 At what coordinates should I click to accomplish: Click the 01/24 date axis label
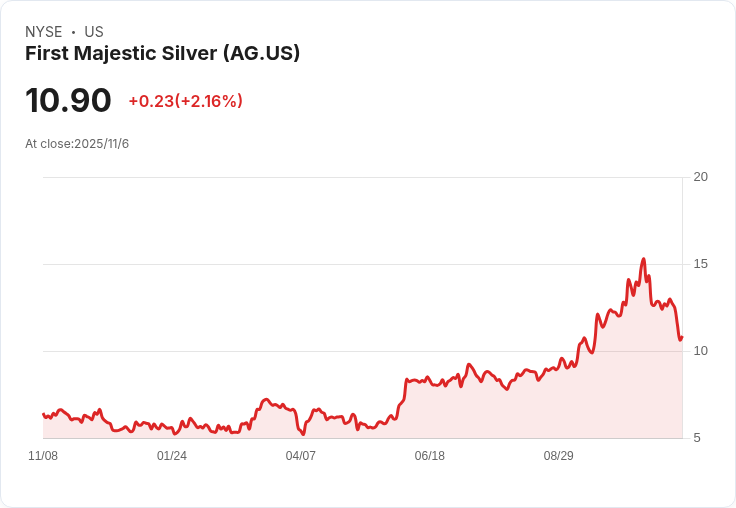click(172, 456)
